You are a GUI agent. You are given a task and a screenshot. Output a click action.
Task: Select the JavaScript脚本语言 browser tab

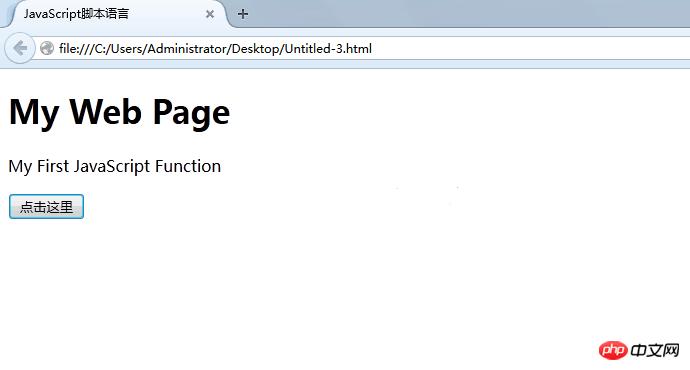tap(118, 14)
